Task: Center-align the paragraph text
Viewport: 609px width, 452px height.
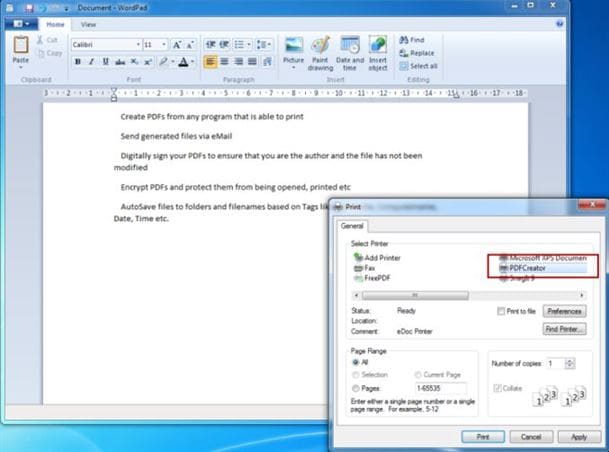Action: (x=224, y=62)
